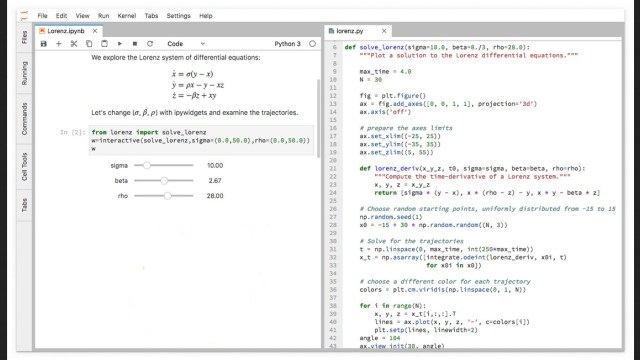
Task: Run the selected cell with play icon
Action: [120, 44]
